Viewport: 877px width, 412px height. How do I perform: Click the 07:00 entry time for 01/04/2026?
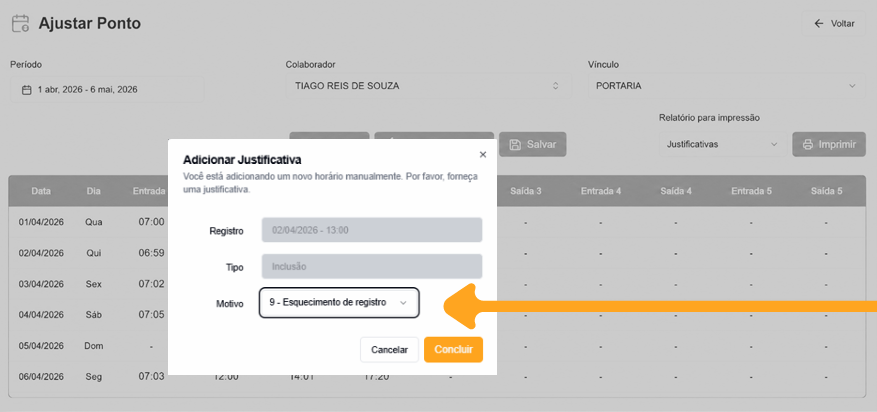(152, 222)
